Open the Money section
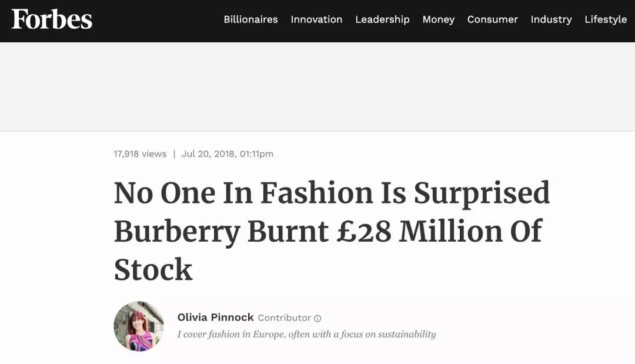Screen dimensions: 635x364 click(438, 19)
